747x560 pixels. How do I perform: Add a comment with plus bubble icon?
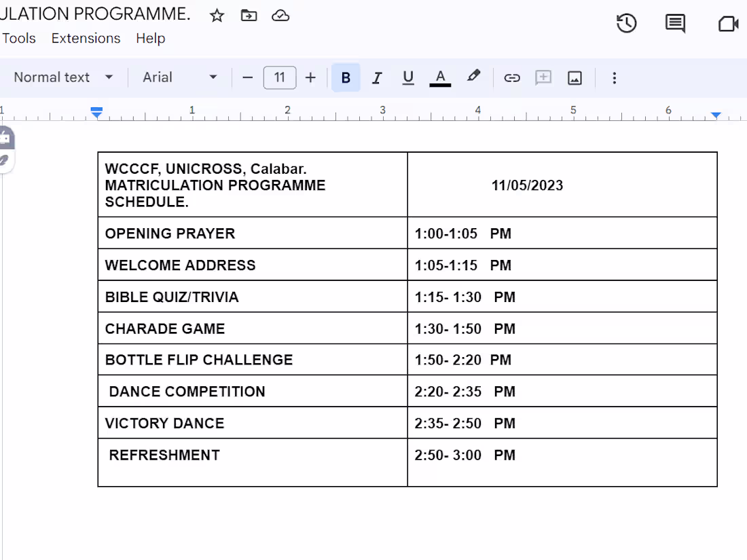543,77
